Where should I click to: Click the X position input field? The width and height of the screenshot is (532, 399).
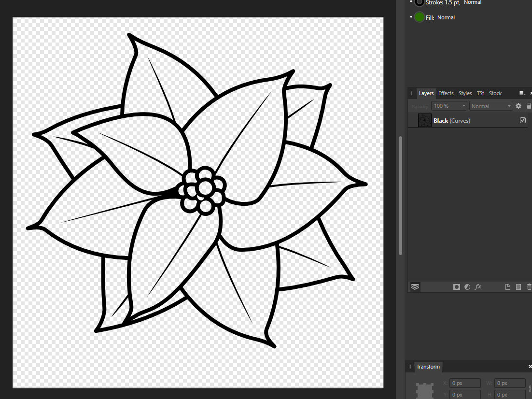click(x=465, y=383)
